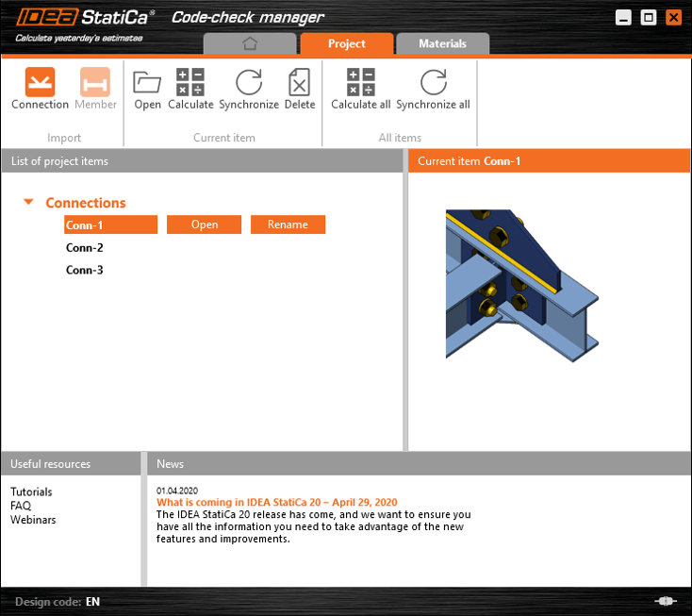Import a Connection via the ribbon icon
Viewport: 692px width, 616px height.
click(x=40, y=89)
